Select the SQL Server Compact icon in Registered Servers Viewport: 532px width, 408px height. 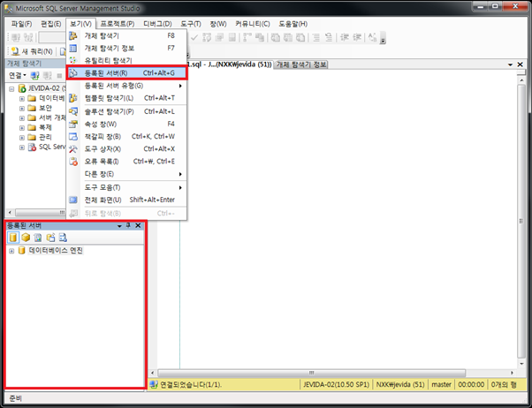[x=50, y=238]
